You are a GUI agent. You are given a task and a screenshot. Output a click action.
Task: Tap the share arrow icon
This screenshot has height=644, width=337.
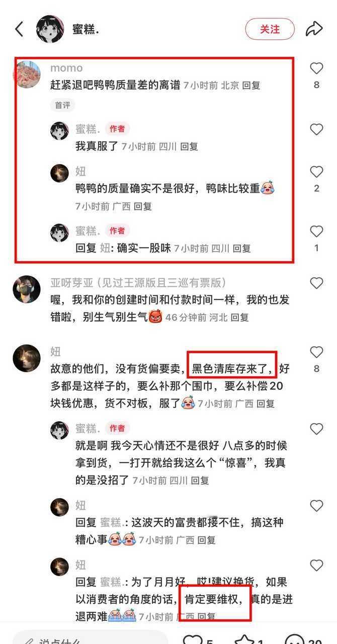(314, 29)
